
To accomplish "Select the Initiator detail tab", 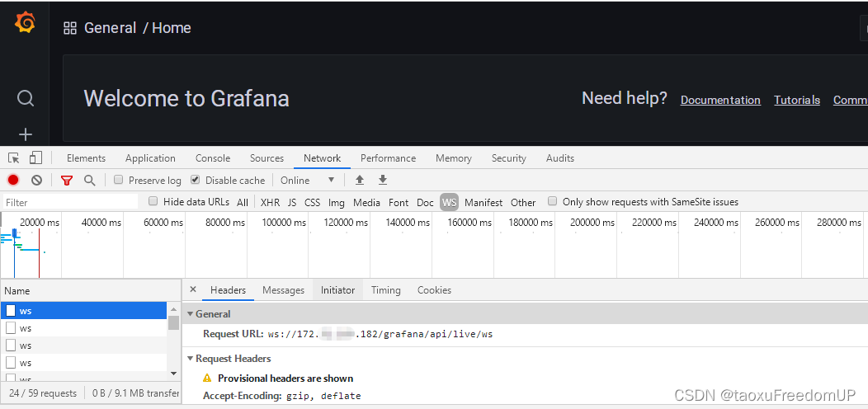I will tap(337, 290).
